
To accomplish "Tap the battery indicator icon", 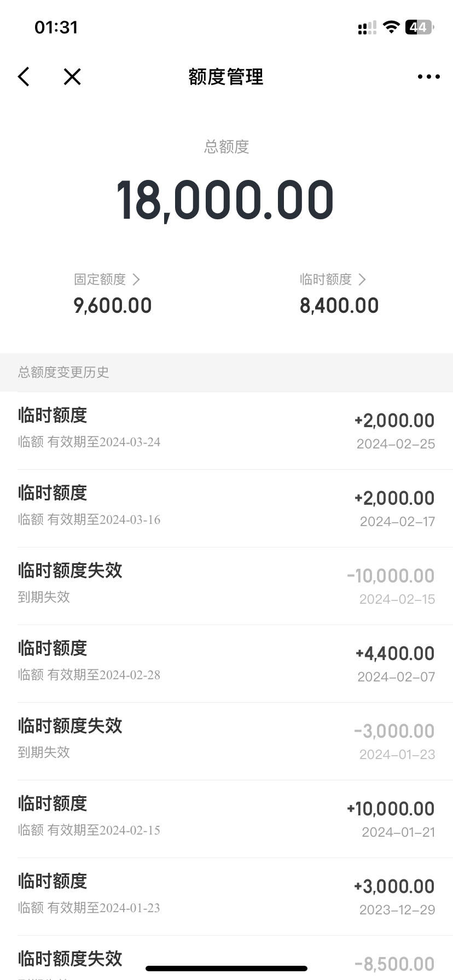I will [419, 27].
